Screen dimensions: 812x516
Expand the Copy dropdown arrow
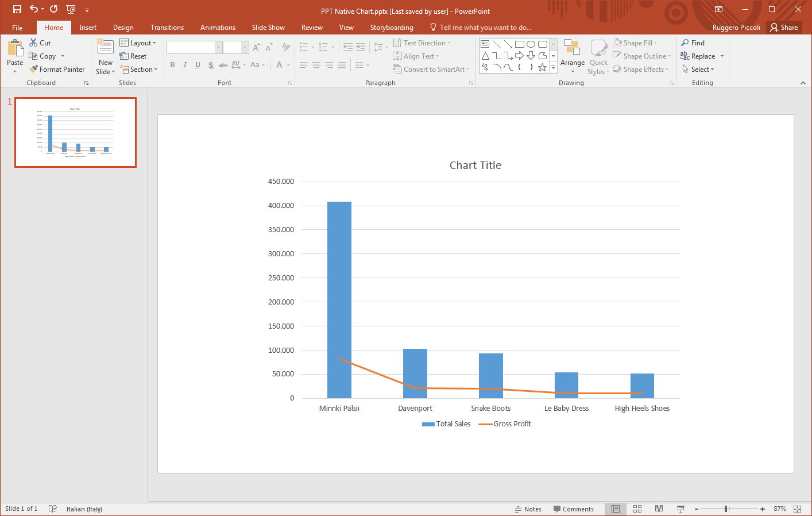(x=63, y=56)
